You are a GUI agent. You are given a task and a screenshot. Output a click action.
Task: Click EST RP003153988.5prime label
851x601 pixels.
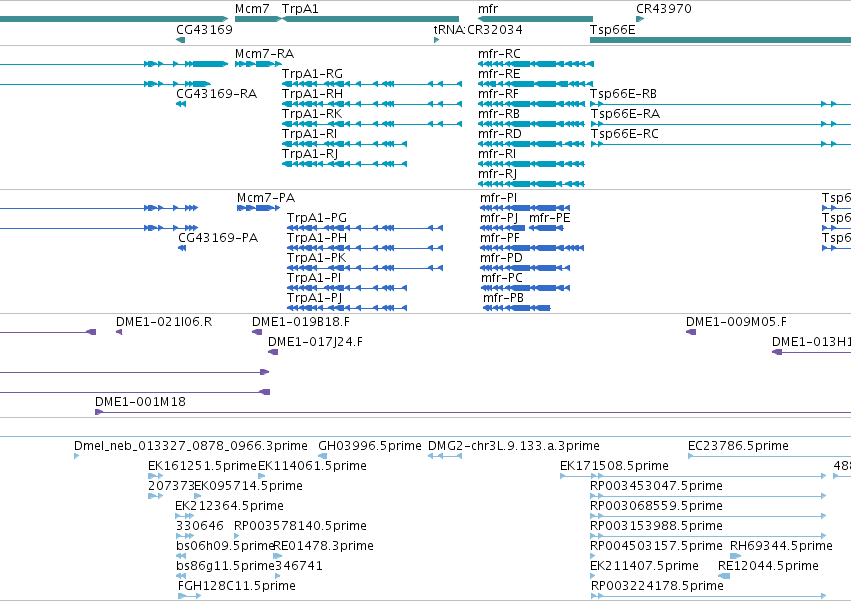pyautogui.click(x=657, y=526)
